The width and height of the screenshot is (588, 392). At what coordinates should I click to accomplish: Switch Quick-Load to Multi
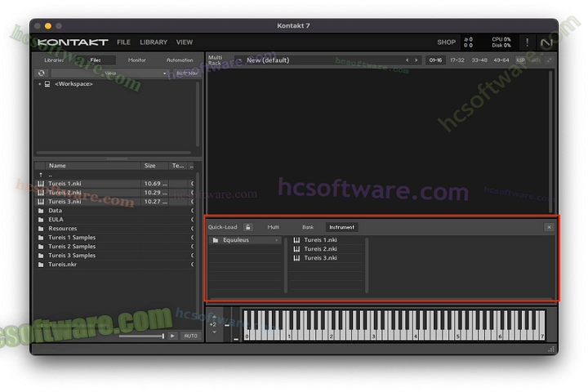click(x=273, y=227)
